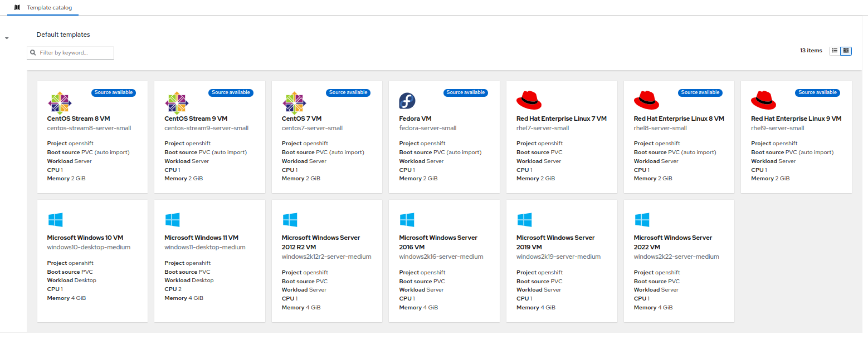
Task: Click the centos-stream9-server-small text
Action: (207, 128)
